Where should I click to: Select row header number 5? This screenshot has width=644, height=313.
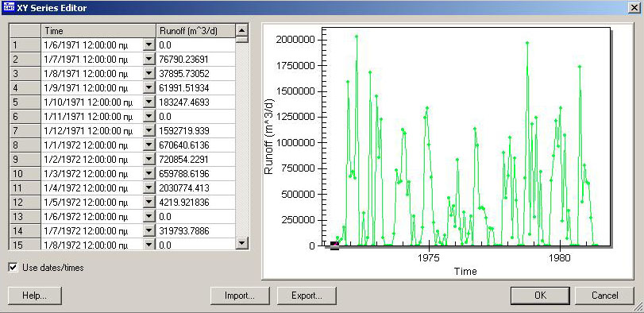(x=25, y=102)
